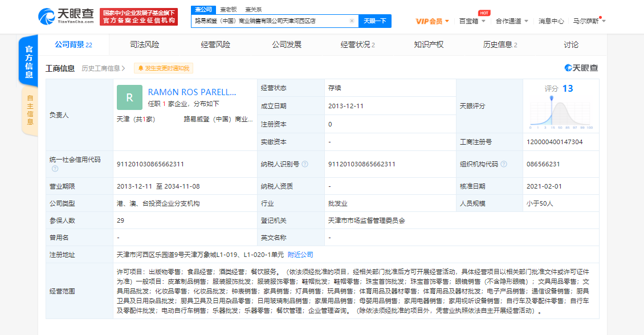Screen dimensions: 644x335
Task: Select insured count 29
Action: click(120, 220)
